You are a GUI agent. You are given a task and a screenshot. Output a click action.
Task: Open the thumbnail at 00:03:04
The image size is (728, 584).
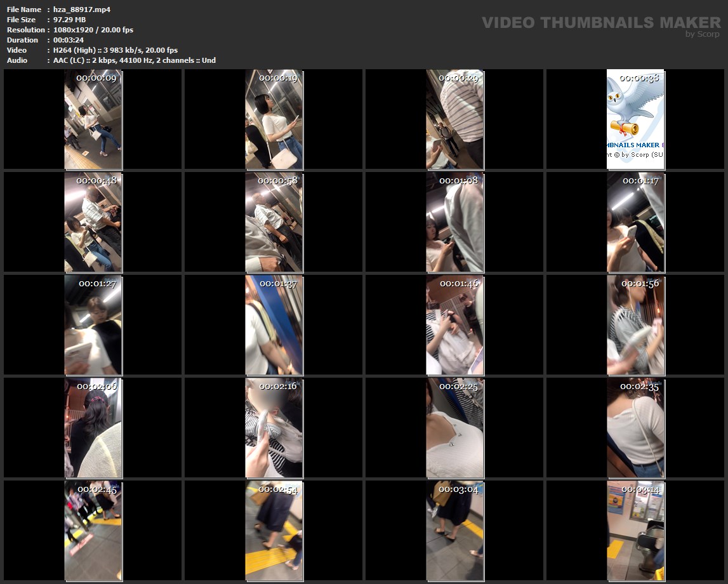click(x=455, y=531)
